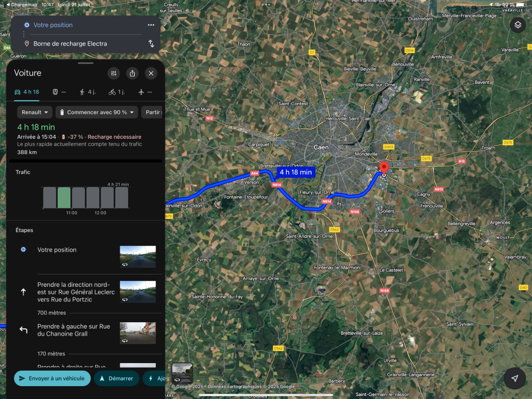Switch to the walking tab 4 j.
The height and width of the screenshot is (399, 532).
[x=88, y=92]
